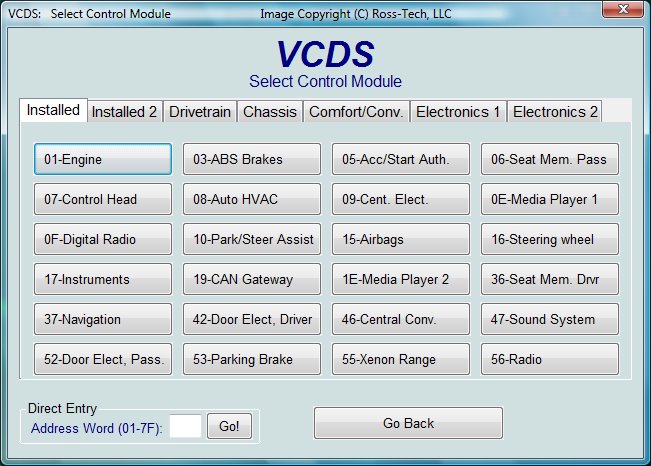Select the 03-ABS Brakes module
651x466 pixels.
pyautogui.click(x=252, y=159)
